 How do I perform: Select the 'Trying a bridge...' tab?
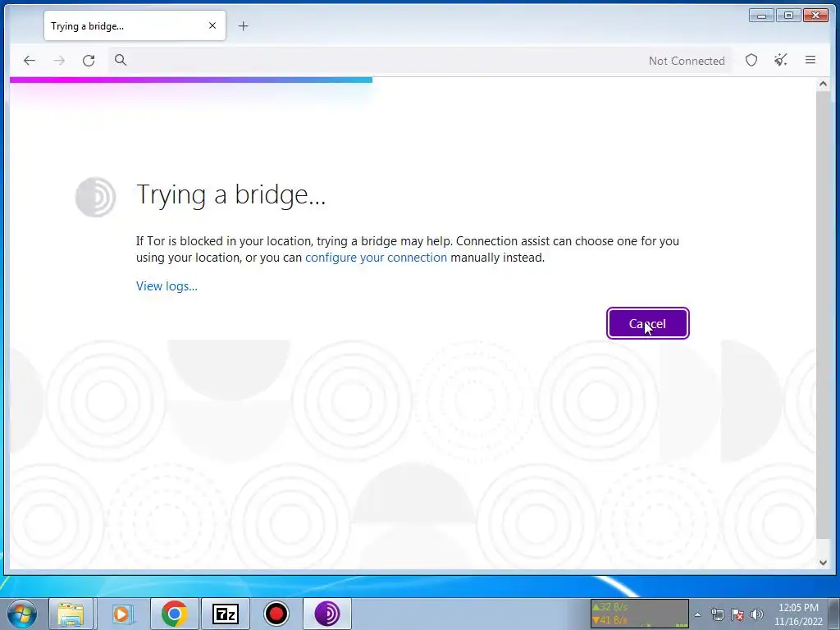135,25
